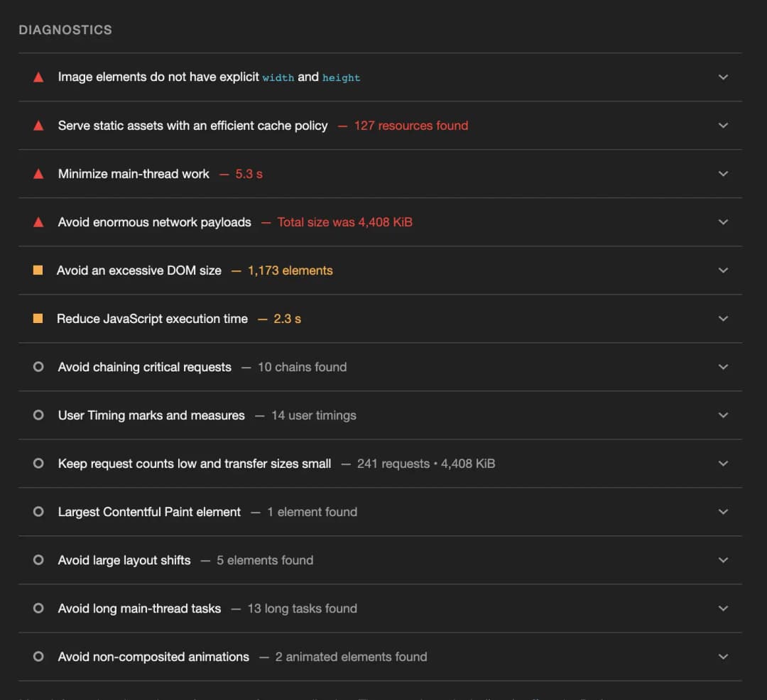Viewport: 767px width, 700px height.
Task: Click red triangle next to cache policy audit
Action: pyautogui.click(x=38, y=126)
